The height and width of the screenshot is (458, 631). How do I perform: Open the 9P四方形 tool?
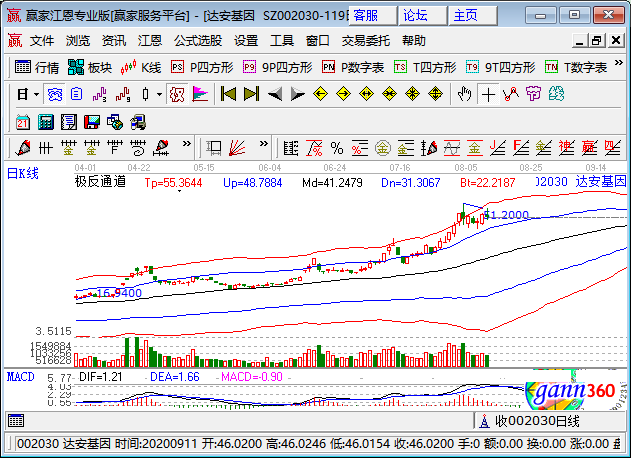(278, 67)
